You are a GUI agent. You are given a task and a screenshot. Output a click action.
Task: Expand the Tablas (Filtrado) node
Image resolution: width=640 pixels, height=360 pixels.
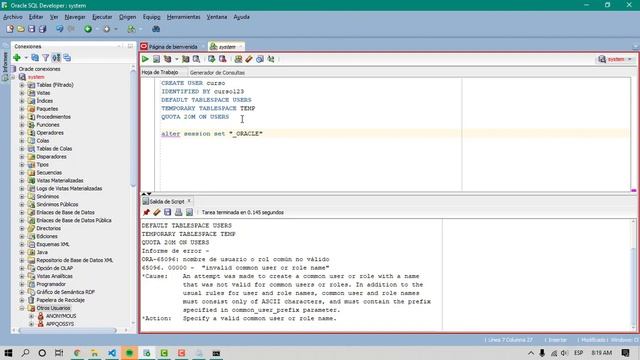tap(22, 85)
